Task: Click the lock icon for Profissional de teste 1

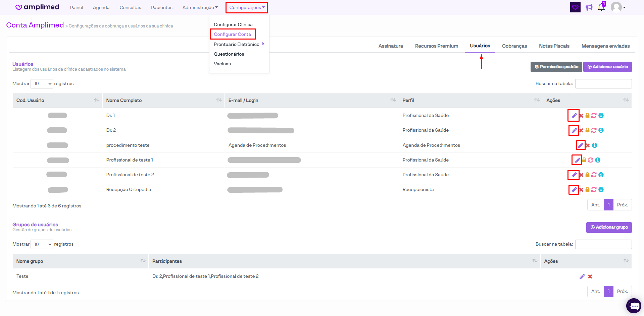Action: tap(584, 160)
